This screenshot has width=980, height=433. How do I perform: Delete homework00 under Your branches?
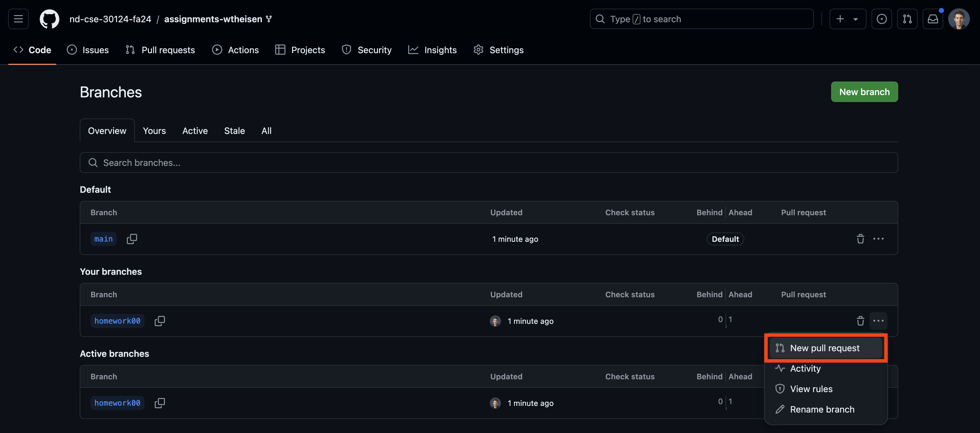tap(860, 321)
